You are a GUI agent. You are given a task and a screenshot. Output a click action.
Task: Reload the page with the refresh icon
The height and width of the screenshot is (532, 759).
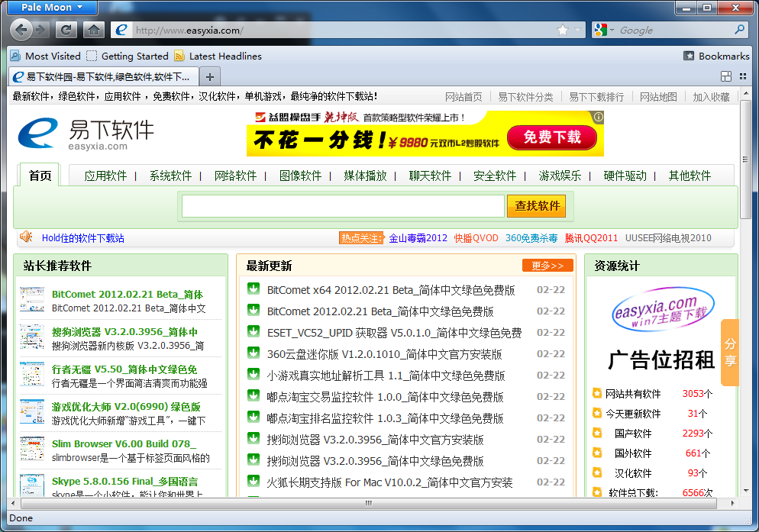pyautogui.click(x=66, y=30)
